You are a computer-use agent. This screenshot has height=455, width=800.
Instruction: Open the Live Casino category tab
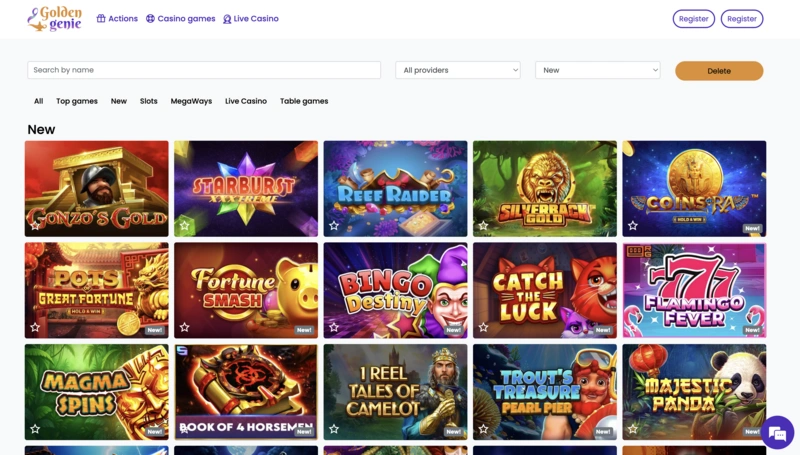click(246, 101)
